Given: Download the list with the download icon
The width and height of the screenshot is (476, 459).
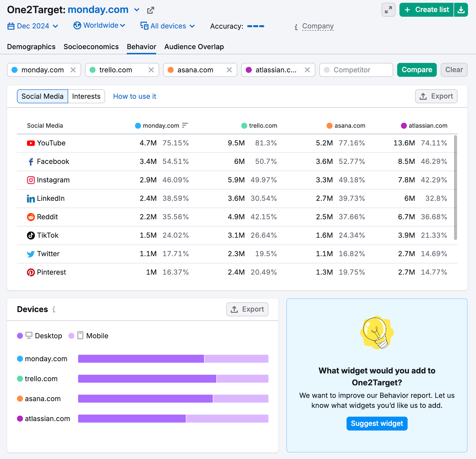Looking at the screenshot, I should [x=461, y=10].
